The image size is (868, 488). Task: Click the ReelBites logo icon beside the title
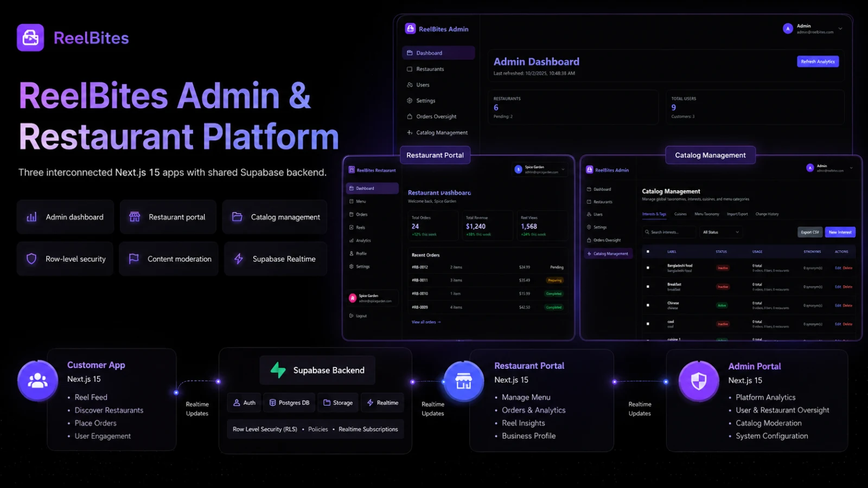coord(30,37)
